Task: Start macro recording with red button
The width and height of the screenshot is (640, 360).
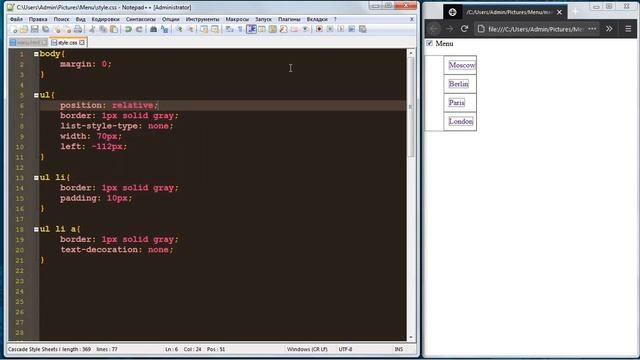Action: click(319, 29)
